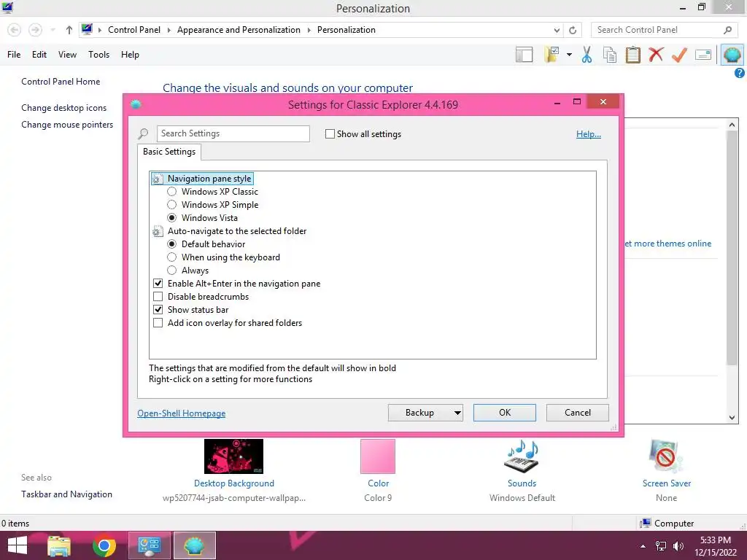Open address bar history dropdown chevron

557,30
